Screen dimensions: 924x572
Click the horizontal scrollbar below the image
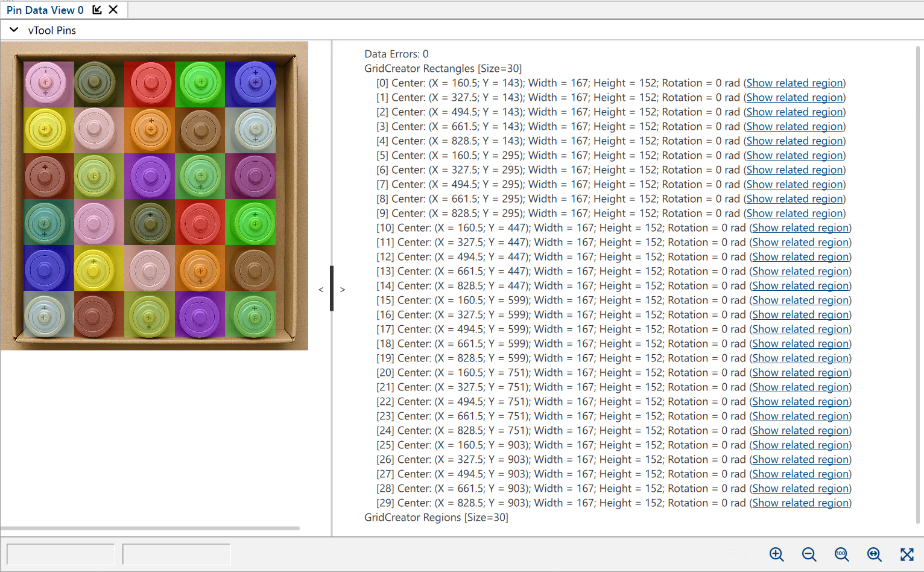pyautogui.click(x=150, y=528)
